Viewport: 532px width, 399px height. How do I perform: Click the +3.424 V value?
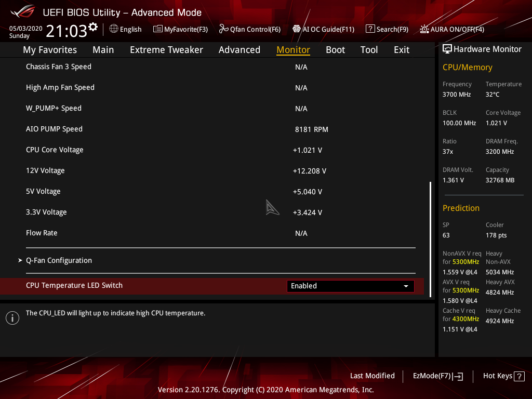308,212
